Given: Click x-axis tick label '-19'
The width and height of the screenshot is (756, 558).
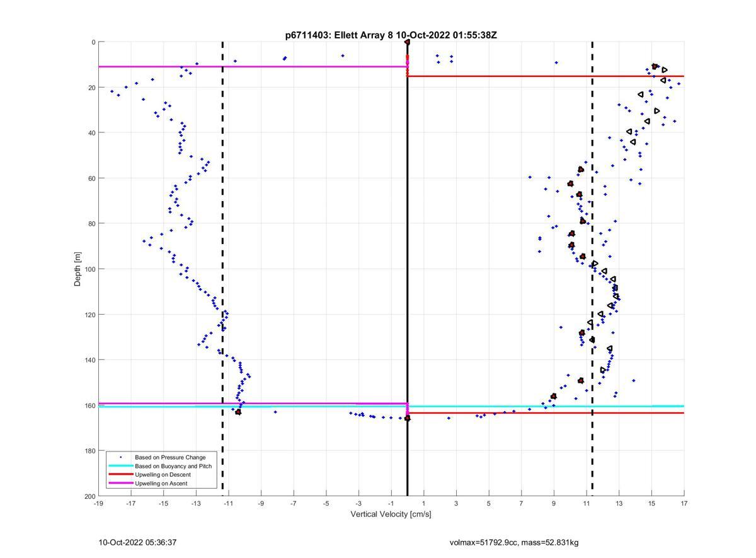Looking at the screenshot, I should pos(98,503).
